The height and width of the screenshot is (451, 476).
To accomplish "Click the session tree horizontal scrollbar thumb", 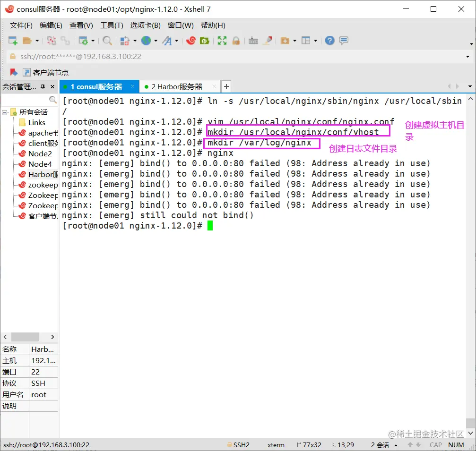I will pyautogui.click(x=25, y=337).
